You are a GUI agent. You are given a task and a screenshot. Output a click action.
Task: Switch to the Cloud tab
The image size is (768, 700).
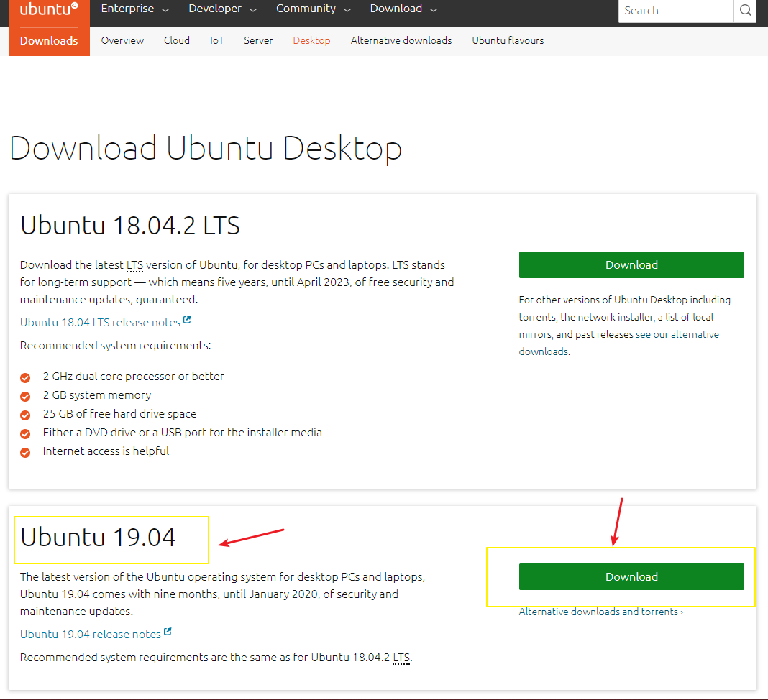177,41
